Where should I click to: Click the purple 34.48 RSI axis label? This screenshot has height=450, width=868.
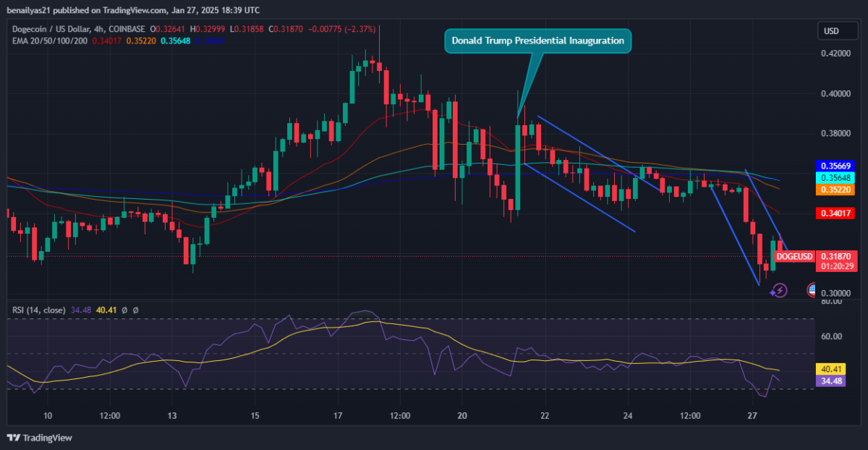coord(829,381)
